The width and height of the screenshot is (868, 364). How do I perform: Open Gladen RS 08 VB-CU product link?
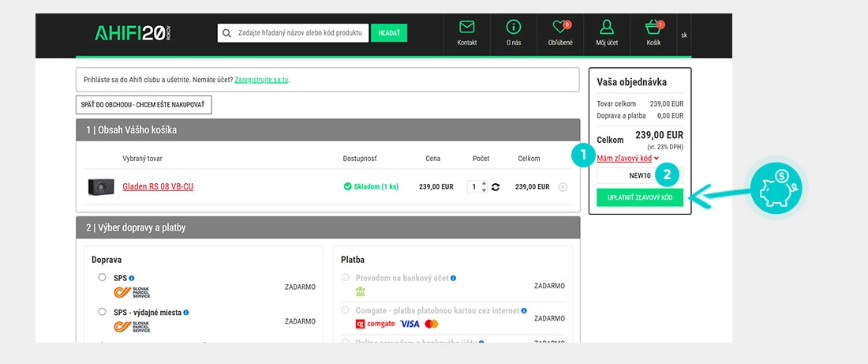158,187
